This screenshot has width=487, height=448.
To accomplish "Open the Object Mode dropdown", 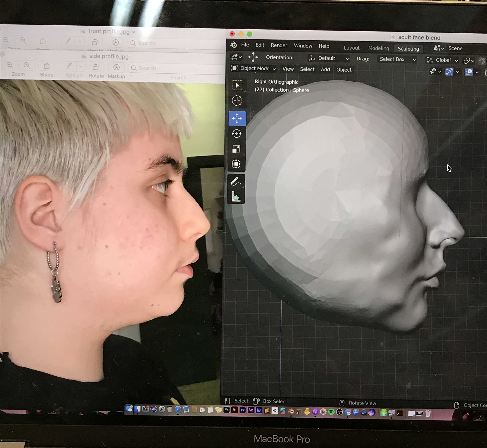I will click(x=254, y=69).
